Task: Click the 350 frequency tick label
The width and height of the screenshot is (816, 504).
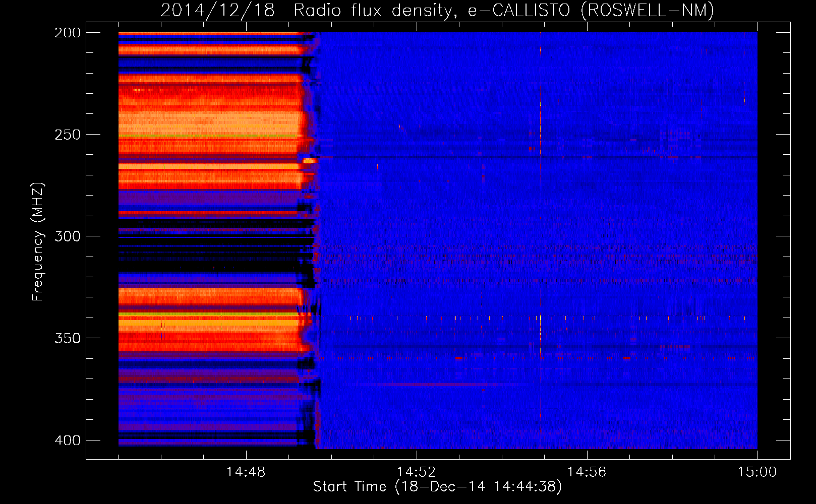Action: (68, 338)
